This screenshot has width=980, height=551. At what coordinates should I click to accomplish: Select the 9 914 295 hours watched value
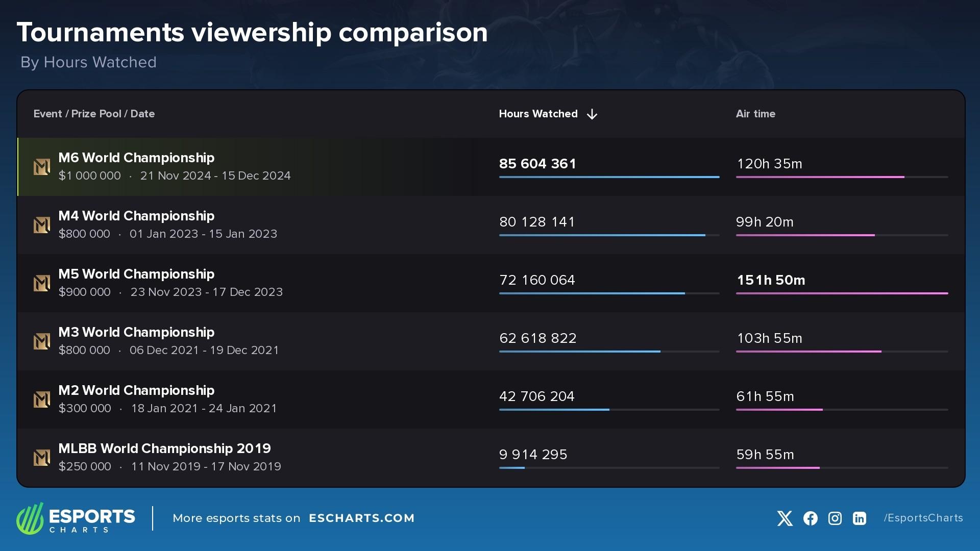click(533, 455)
